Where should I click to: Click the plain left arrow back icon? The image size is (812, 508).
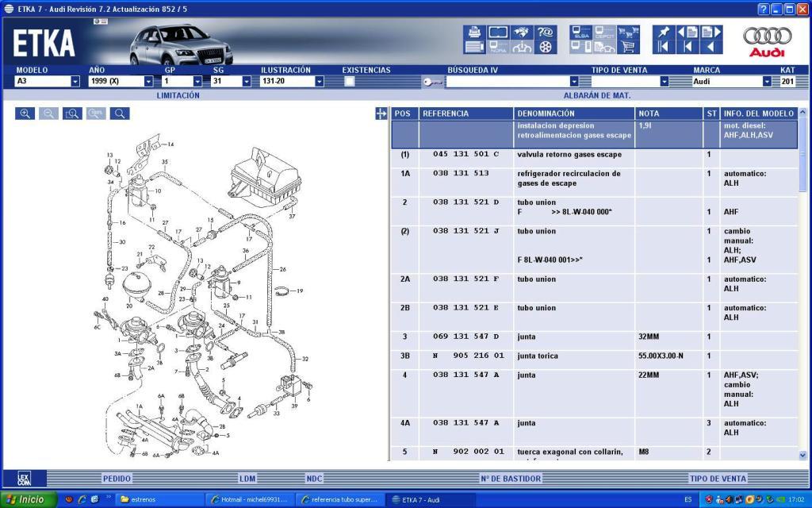(711, 47)
